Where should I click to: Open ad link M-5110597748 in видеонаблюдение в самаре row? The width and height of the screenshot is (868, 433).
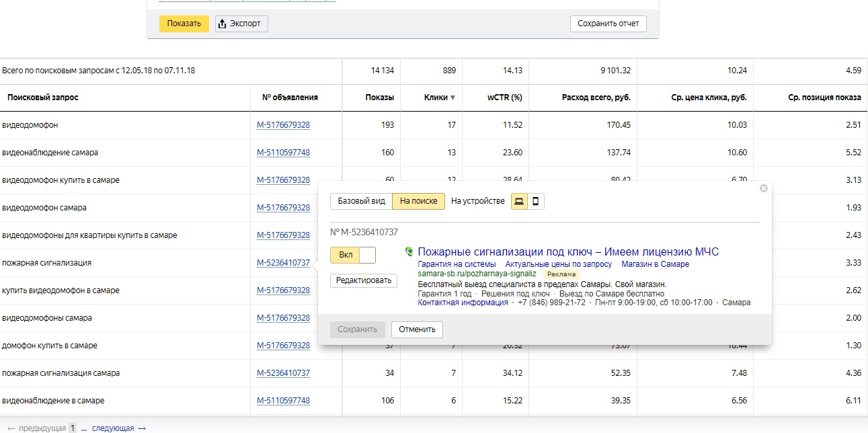click(x=283, y=401)
